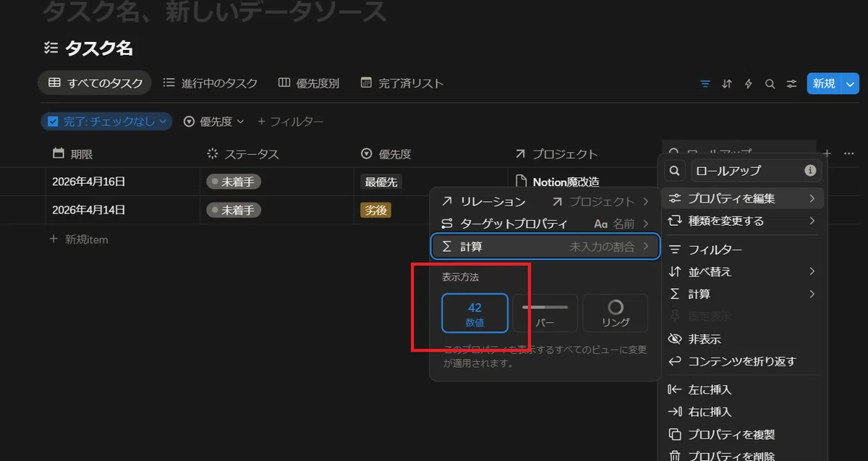
Task: Select the リング display option
Action: [x=616, y=313]
